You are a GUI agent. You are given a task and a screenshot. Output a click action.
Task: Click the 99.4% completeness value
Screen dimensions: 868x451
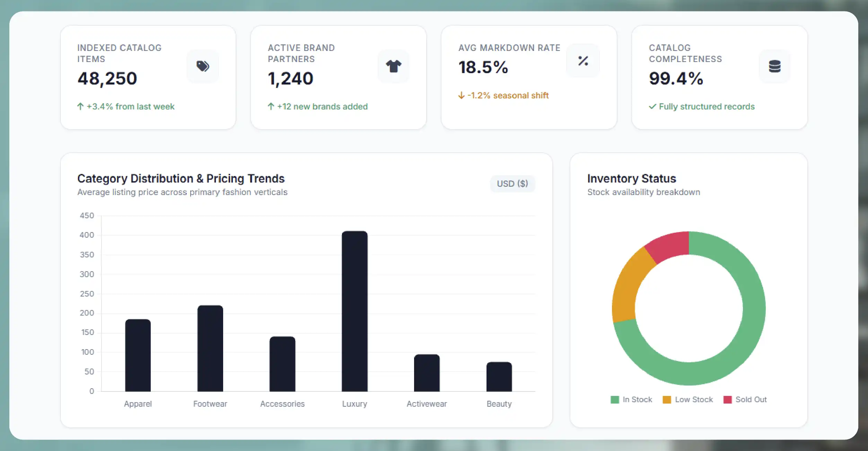[676, 79]
